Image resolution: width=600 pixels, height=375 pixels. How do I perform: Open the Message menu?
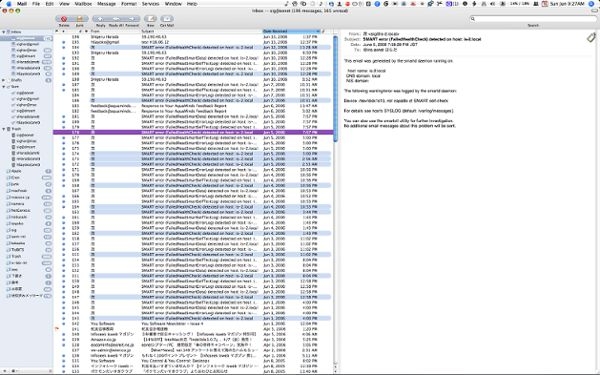pos(106,4)
